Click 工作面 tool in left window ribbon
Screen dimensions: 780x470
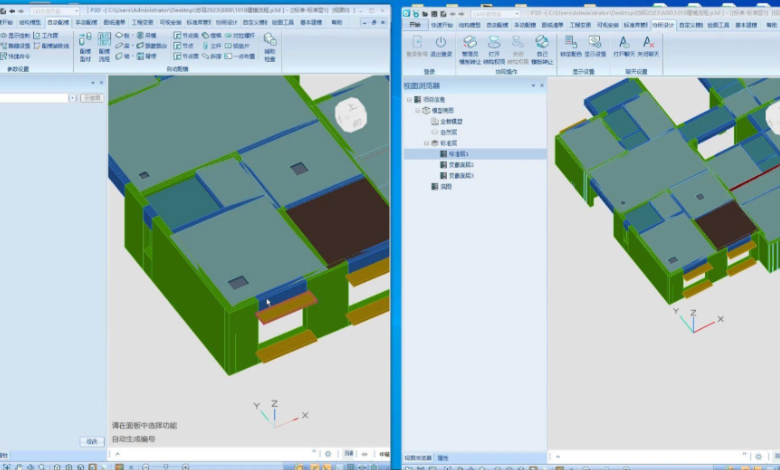coord(46,36)
